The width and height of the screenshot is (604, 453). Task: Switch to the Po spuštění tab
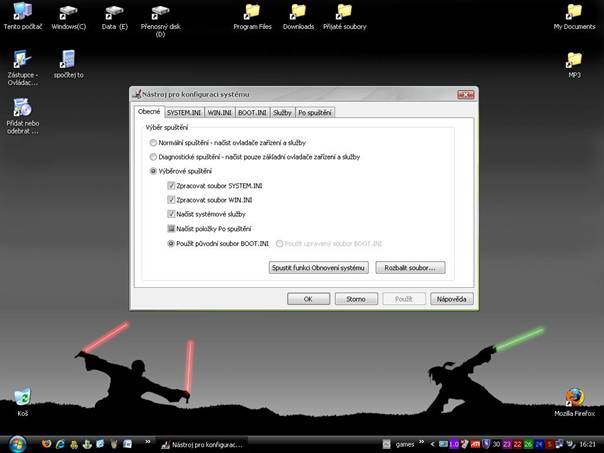315,112
